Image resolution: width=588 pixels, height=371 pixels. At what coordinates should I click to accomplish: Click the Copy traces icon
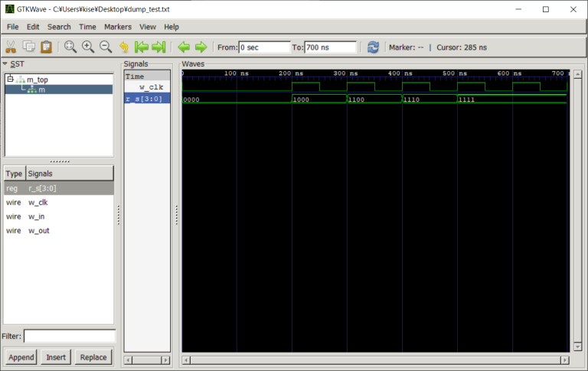pyautogui.click(x=29, y=47)
